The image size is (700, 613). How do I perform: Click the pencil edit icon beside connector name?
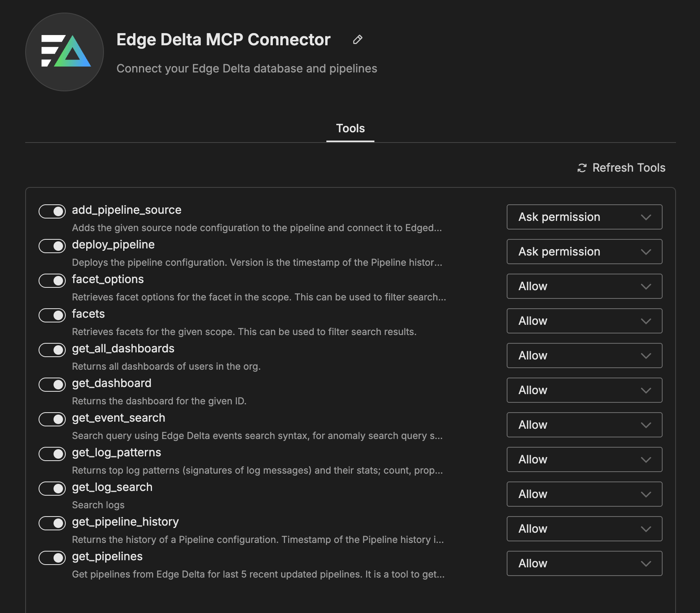[357, 40]
